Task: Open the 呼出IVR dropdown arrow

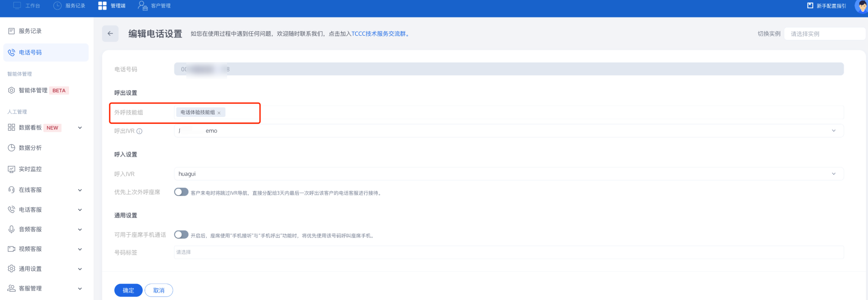Action: pyautogui.click(x=834, y=131)
